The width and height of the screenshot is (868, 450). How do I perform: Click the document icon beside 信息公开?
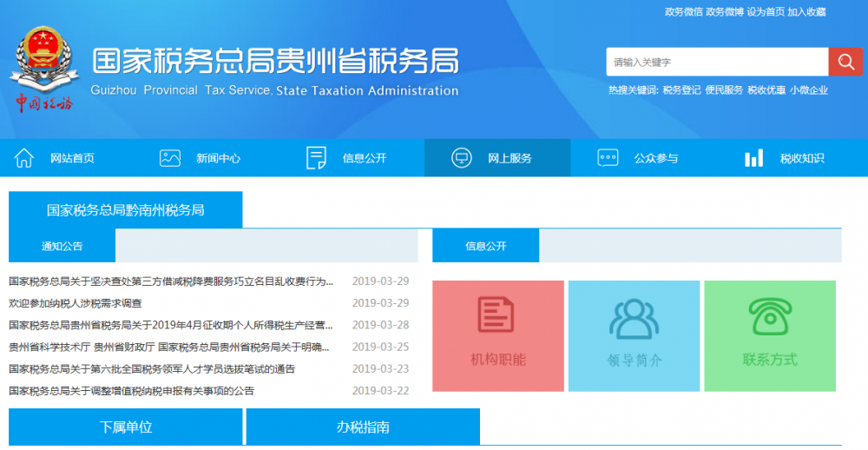click(316, 158)
